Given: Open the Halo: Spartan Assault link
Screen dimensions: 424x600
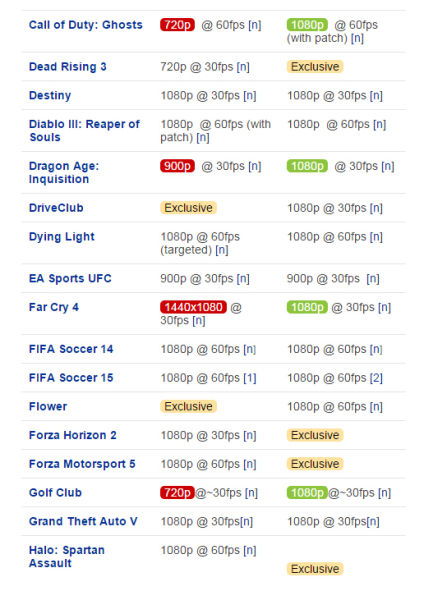Looking at the screenshot, I should tap(67, 556).
